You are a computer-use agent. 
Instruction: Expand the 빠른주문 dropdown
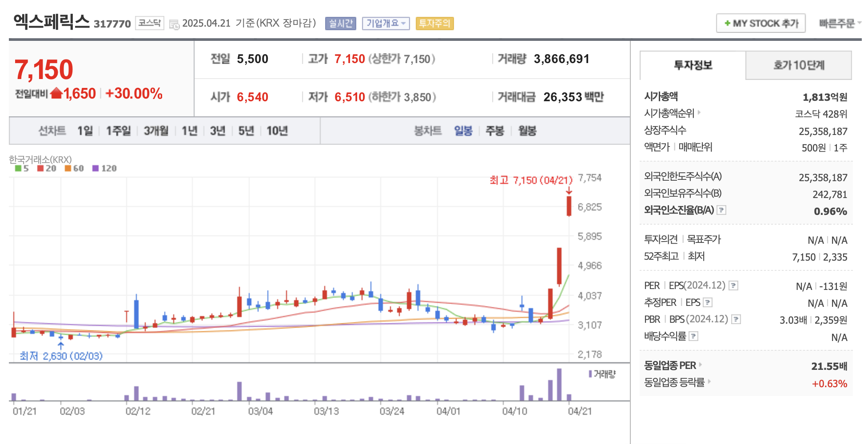click(840, 24)
